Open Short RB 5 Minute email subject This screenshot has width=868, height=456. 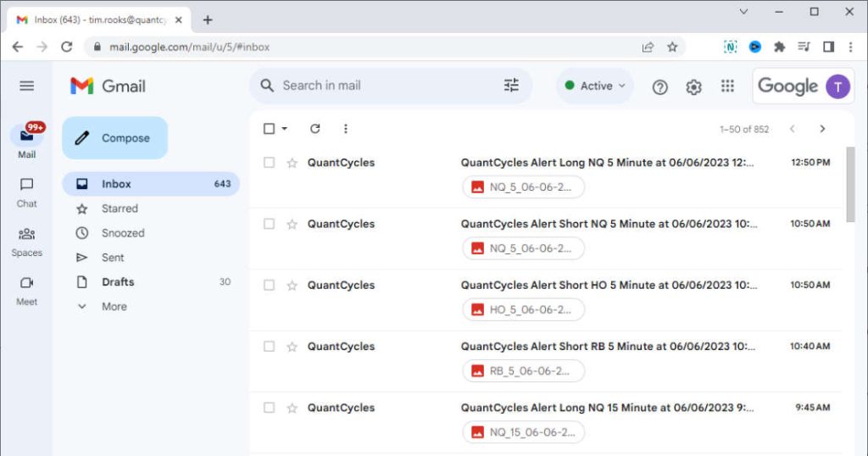click(608, 347)
